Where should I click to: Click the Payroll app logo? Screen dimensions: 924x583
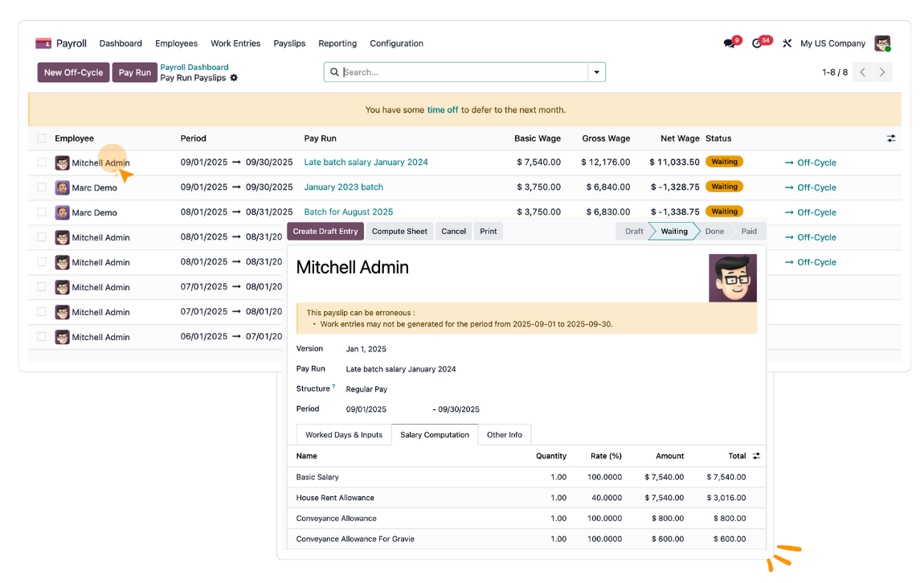pos(43,43)
